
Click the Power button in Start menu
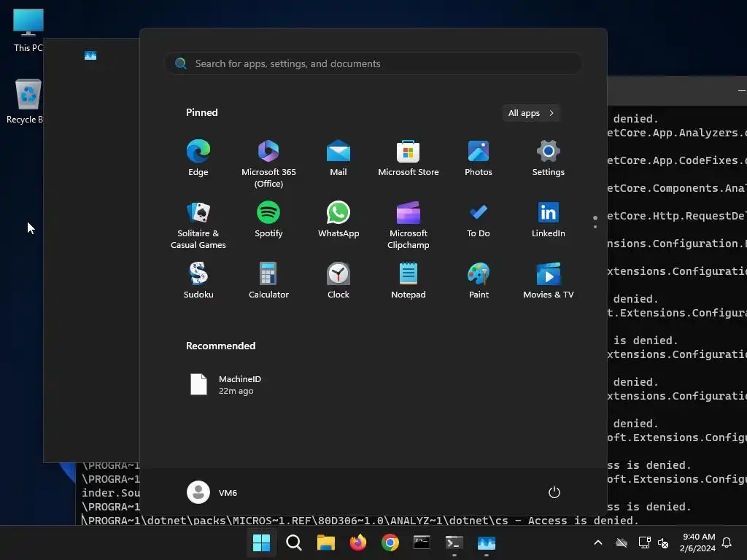554,492
